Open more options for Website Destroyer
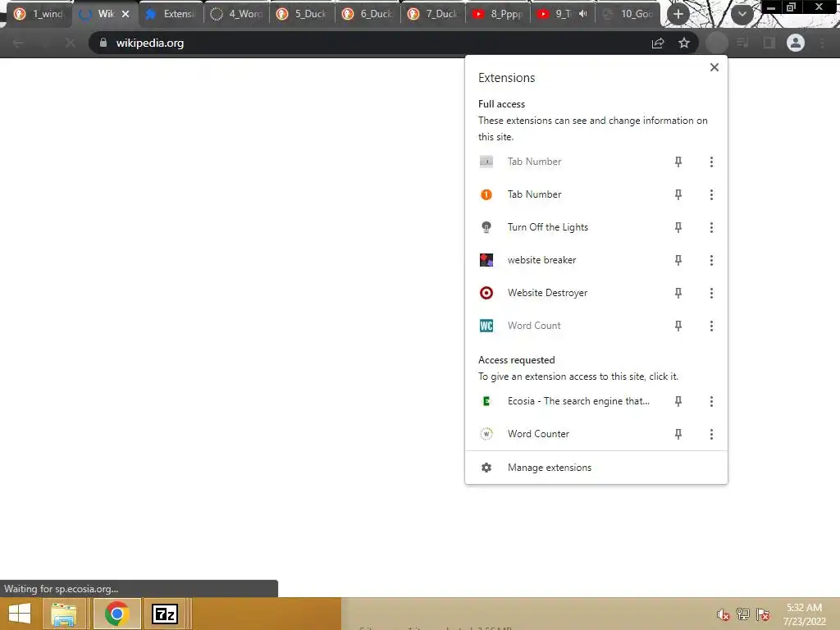 (711, 293)
